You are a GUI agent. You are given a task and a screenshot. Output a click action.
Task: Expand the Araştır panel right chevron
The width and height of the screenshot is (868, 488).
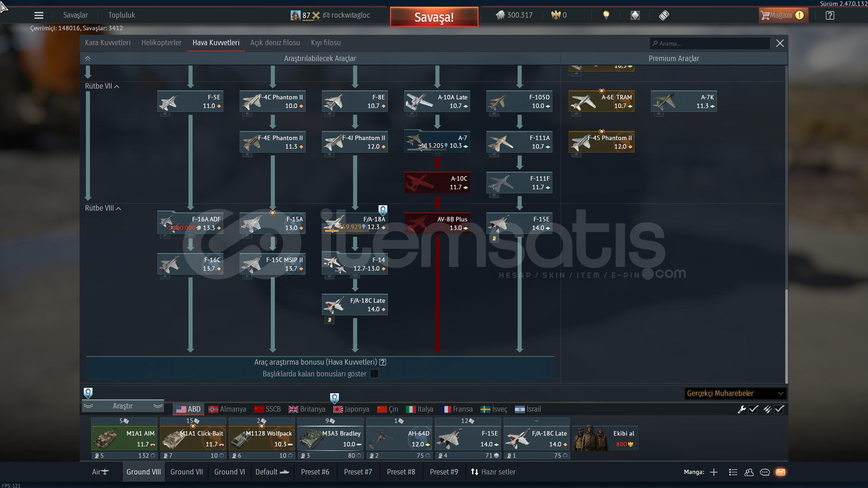click(x=158, y=406)
